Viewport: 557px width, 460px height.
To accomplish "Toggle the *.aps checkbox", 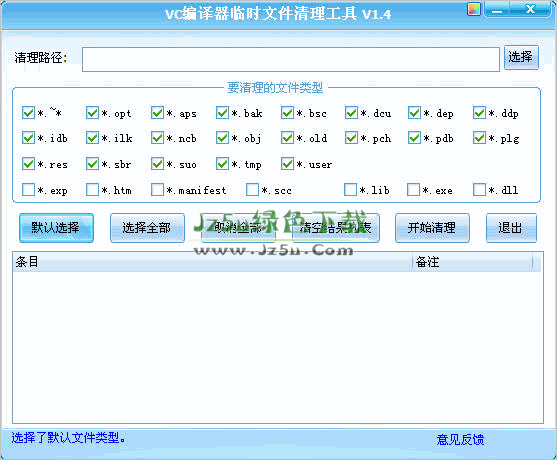I will point(157,113).
